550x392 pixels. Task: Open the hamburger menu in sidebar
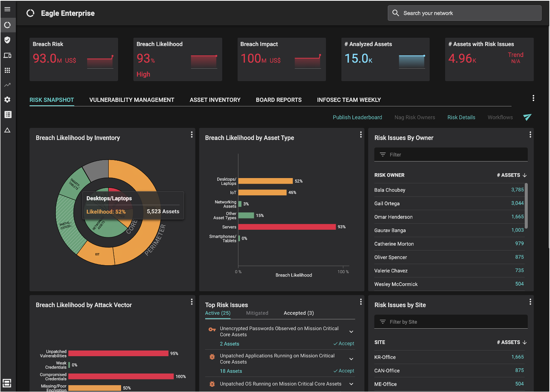pyautogui.click(x=7, y=9)
